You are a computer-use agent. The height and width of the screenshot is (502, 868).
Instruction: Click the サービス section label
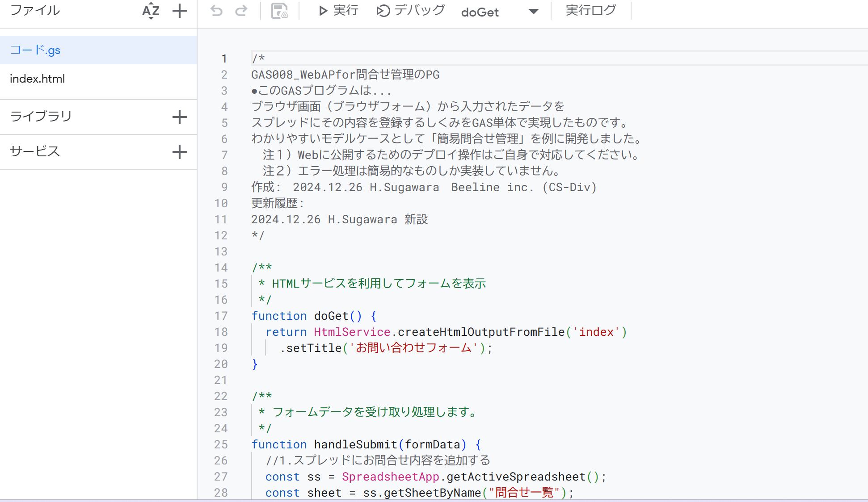coord(35,151)
